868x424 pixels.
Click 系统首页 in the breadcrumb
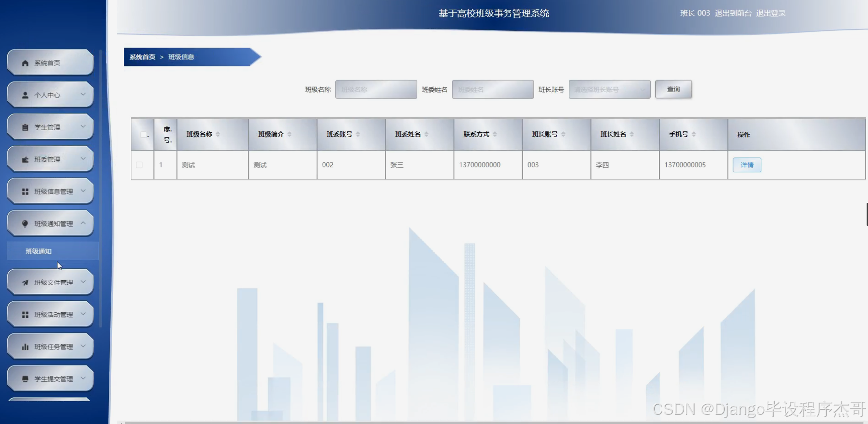[x=142, y=57]
